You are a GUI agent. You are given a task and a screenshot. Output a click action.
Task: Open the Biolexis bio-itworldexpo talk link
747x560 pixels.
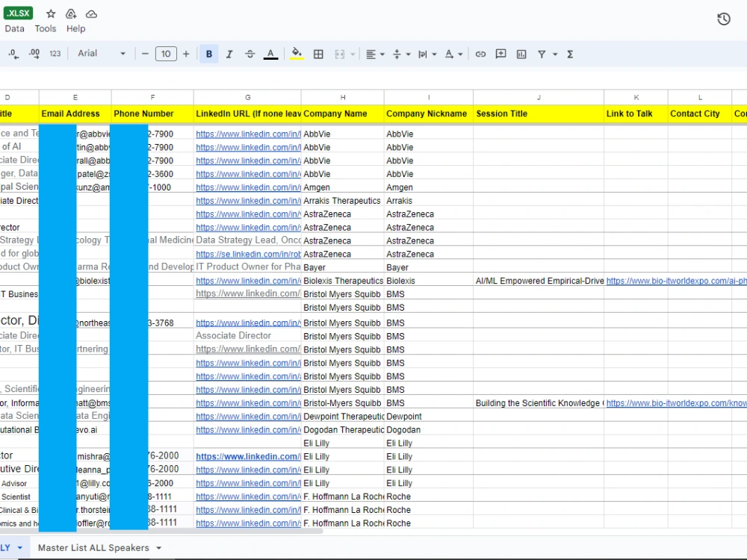click(677, 281)
